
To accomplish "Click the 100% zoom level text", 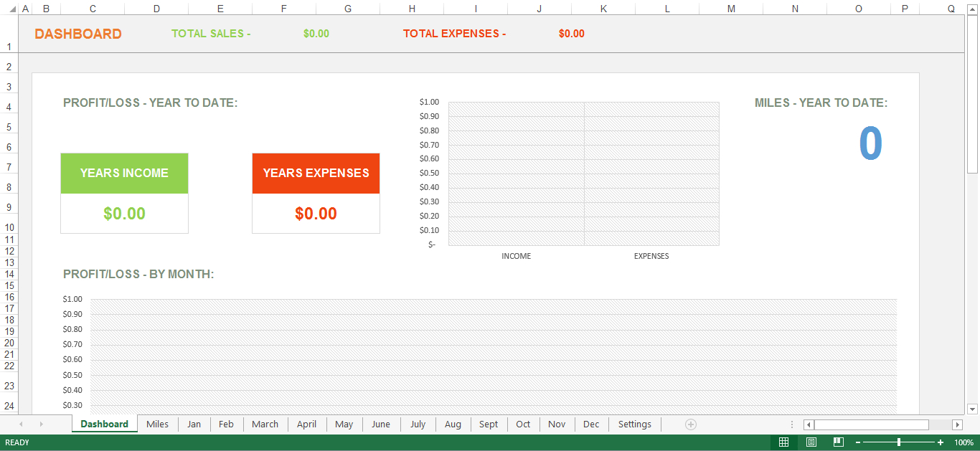I will click(963, 442).
